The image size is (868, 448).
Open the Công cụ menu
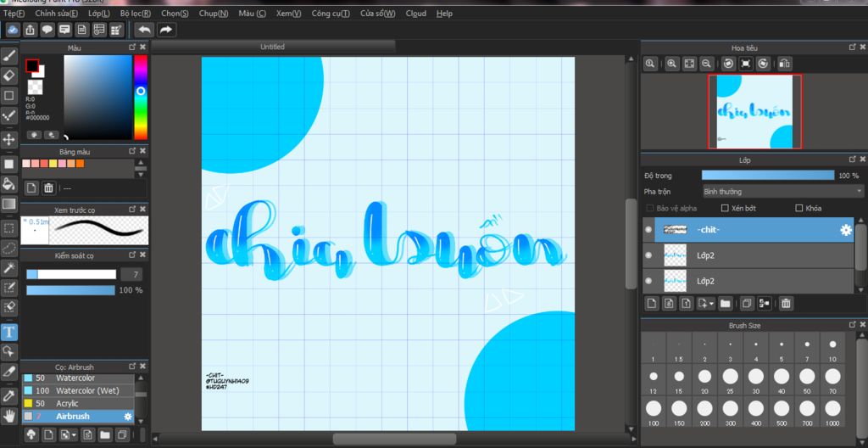click(x=330, y=14)
